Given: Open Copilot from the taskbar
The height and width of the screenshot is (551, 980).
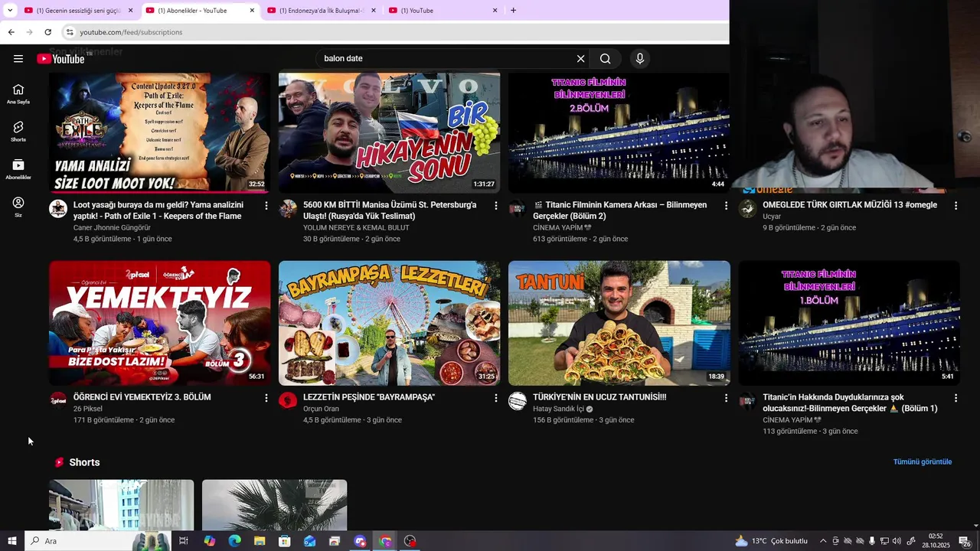Looking at the screenshot, I should (x=209, y=541).
